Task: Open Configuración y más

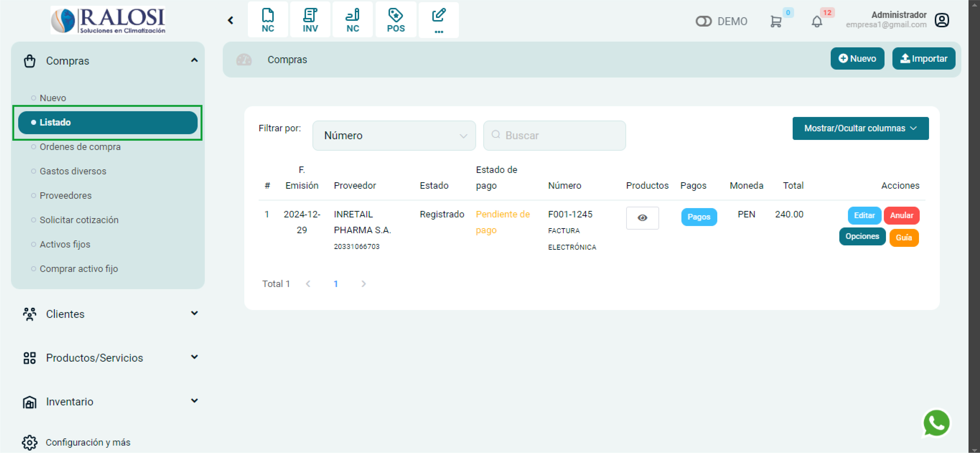Action: coord(88,442)
